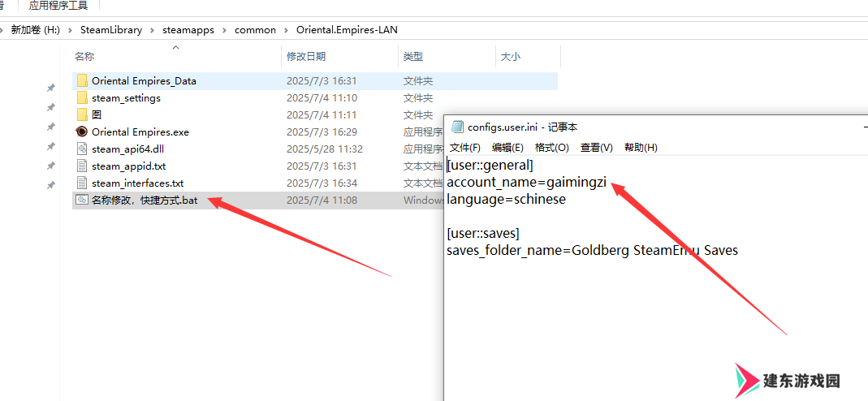Screen dimensions: 868x401
Task: Click the 名称修改，快捷方式.bat file icon
Action: [82, 200]
